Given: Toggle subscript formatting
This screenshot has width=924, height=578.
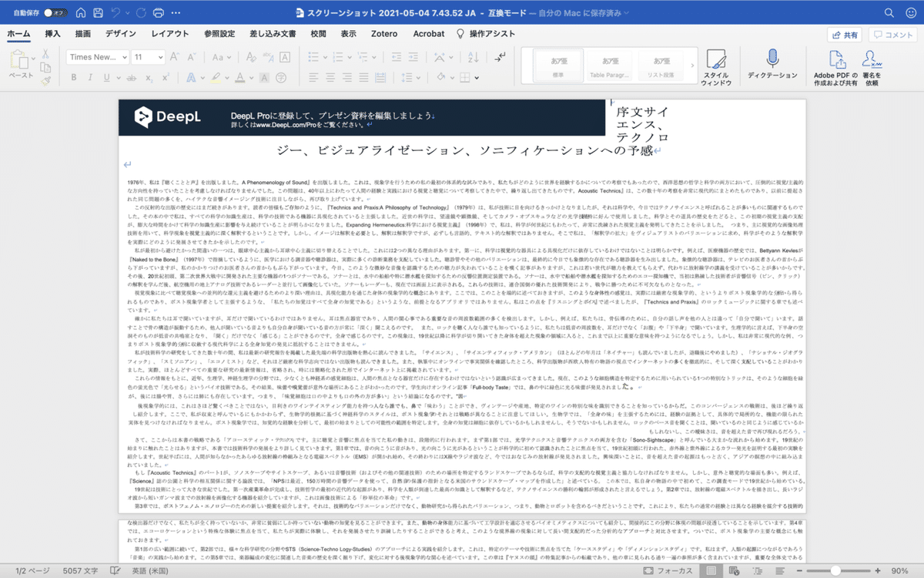Looking at the screenshot, I should [x=149, y=77].
